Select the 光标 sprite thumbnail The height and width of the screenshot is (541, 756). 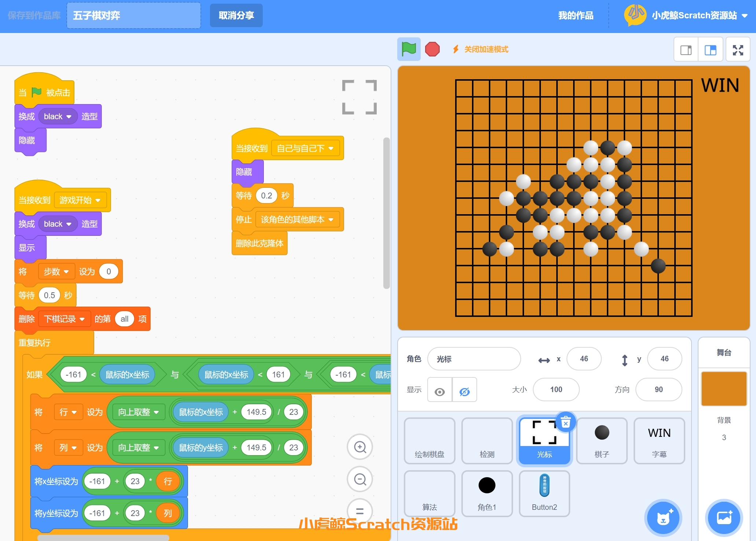click(545, 441)
